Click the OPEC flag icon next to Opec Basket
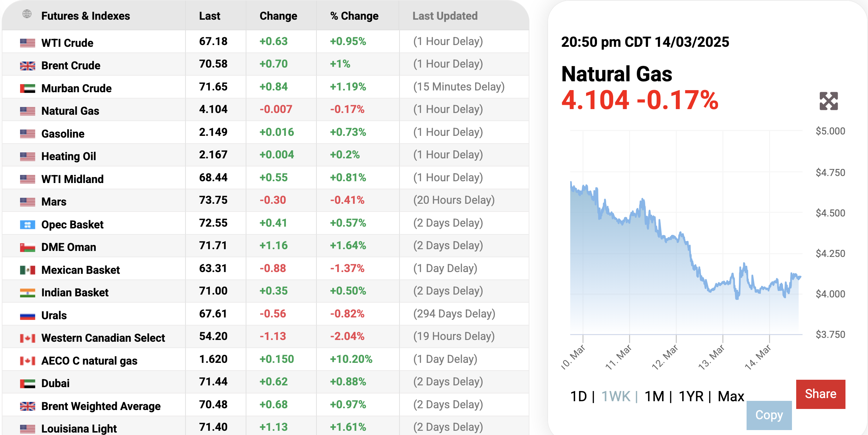The image size is (868, 435). [x=27, y=225]
